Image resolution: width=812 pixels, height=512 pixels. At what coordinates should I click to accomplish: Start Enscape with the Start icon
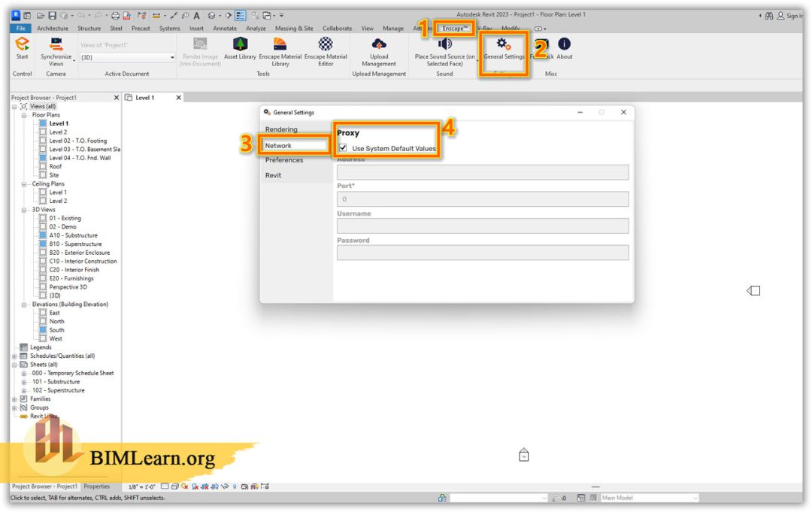pos(23,44)
